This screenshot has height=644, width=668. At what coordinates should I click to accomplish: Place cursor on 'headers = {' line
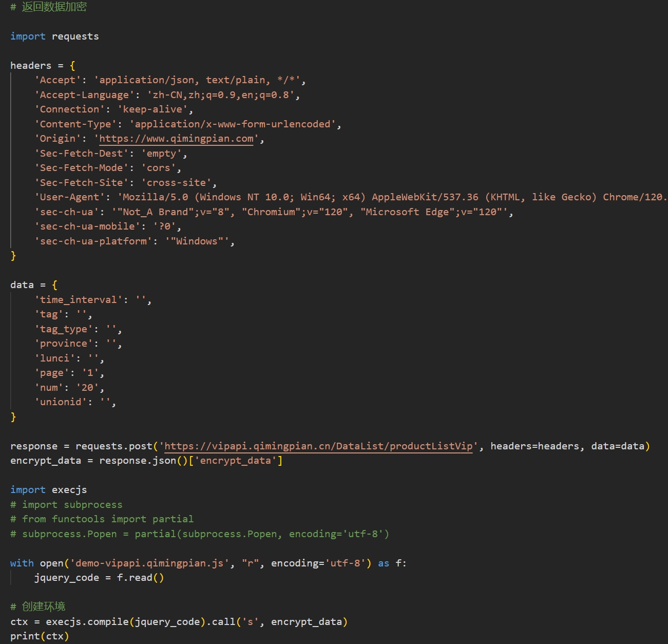point(43,66)
